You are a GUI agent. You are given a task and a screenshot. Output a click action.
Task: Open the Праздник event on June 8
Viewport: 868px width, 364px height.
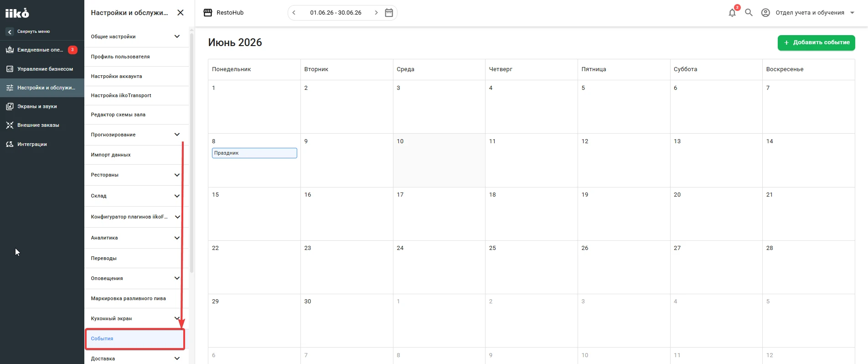(254, 153)
